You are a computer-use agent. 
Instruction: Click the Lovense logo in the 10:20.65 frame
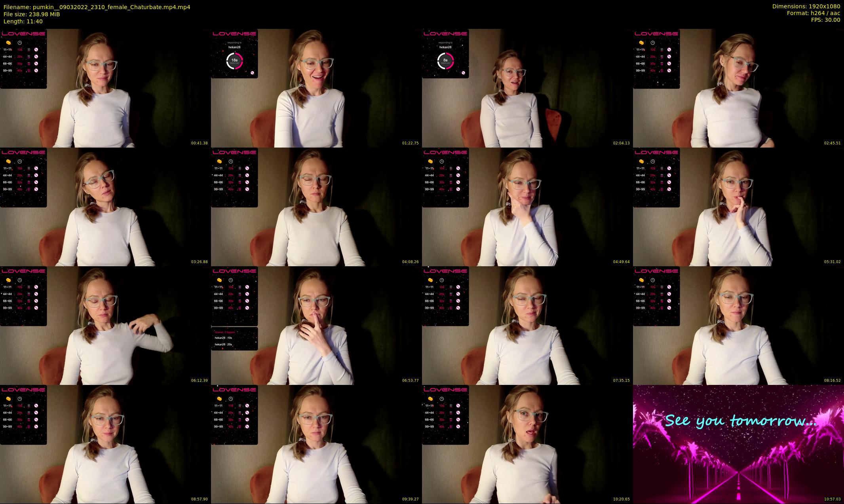click(445, 390)
